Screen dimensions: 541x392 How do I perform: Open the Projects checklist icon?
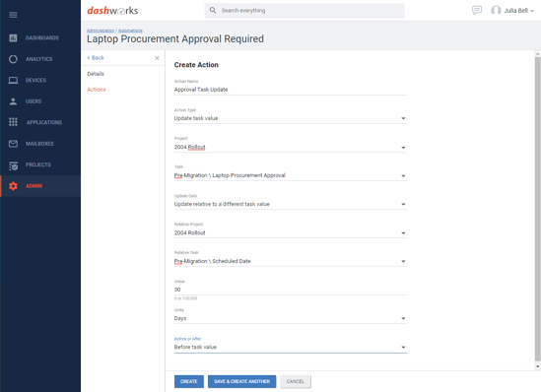coord(13,165)
